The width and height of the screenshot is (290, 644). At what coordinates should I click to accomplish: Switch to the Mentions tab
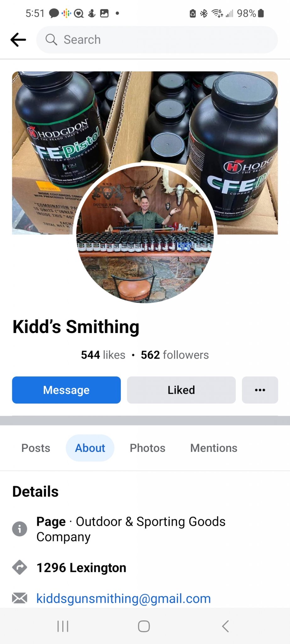point(214,448)
